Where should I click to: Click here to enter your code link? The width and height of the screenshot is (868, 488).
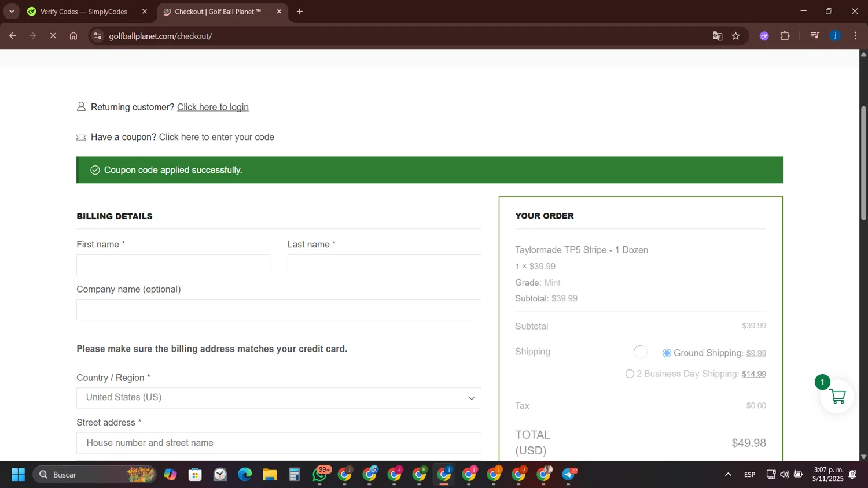(216, 137)
